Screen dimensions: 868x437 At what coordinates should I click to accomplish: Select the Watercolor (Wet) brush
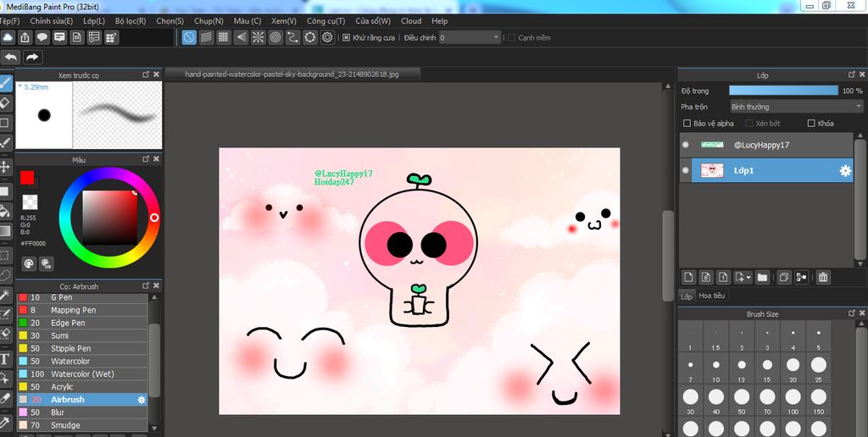[81, 373]
